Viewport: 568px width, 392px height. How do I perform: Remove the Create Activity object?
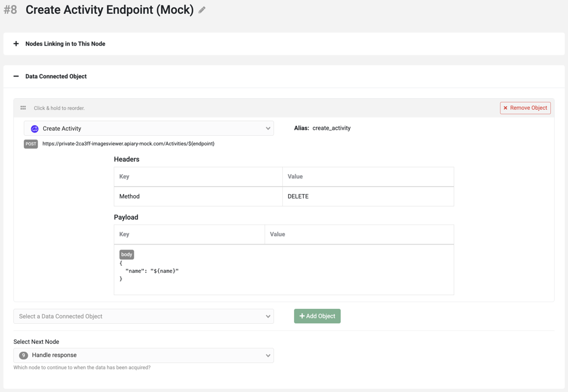click(525, 108)
